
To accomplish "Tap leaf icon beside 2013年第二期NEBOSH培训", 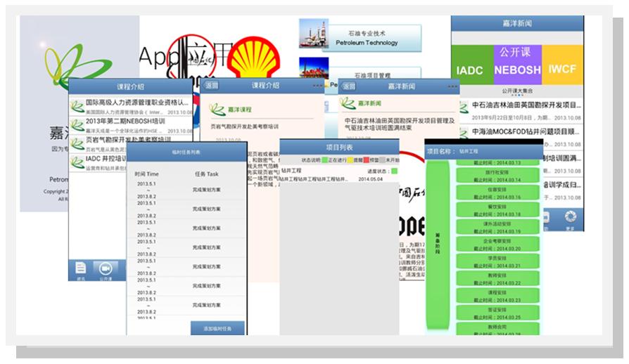I will click(x=77, y=126).
